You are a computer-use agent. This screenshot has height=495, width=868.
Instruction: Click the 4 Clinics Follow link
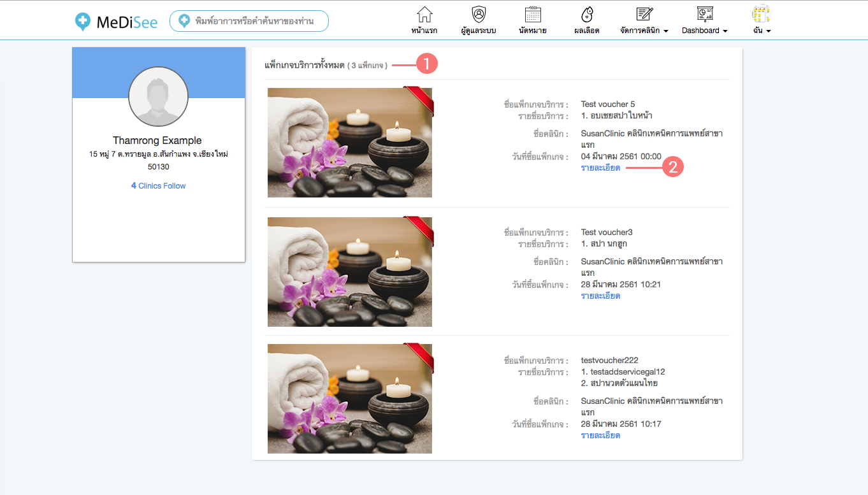(x=158, y=186)
